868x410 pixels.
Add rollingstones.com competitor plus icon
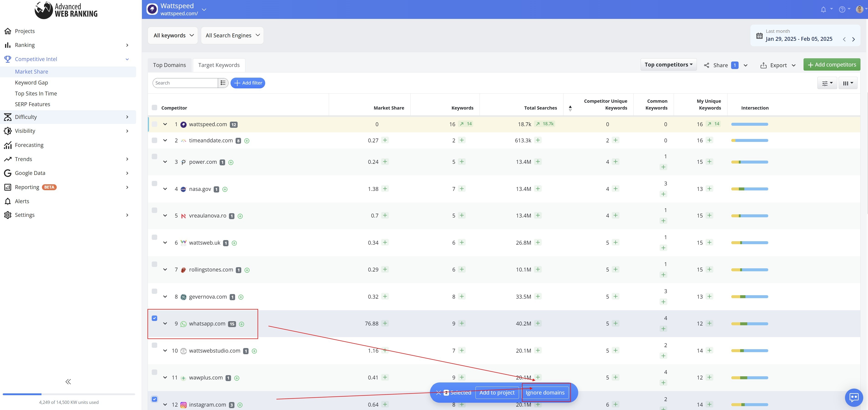pyautogui.click(x=247, y=270)
